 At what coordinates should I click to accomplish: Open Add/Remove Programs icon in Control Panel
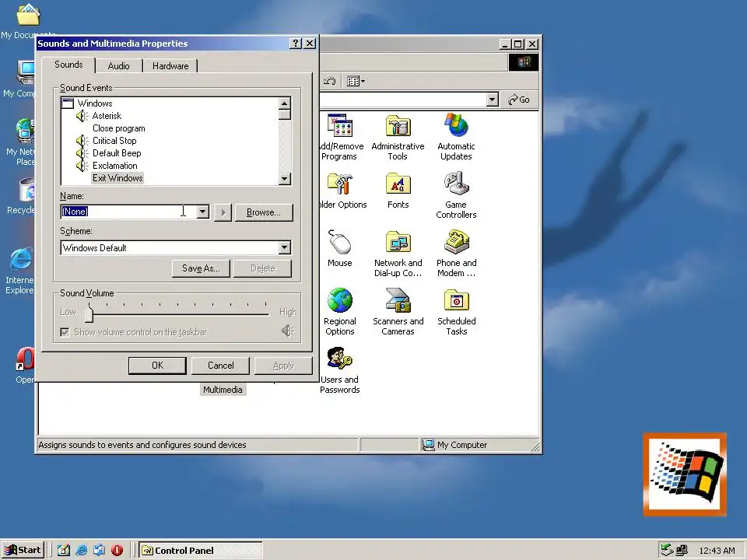tap(340, 126)
